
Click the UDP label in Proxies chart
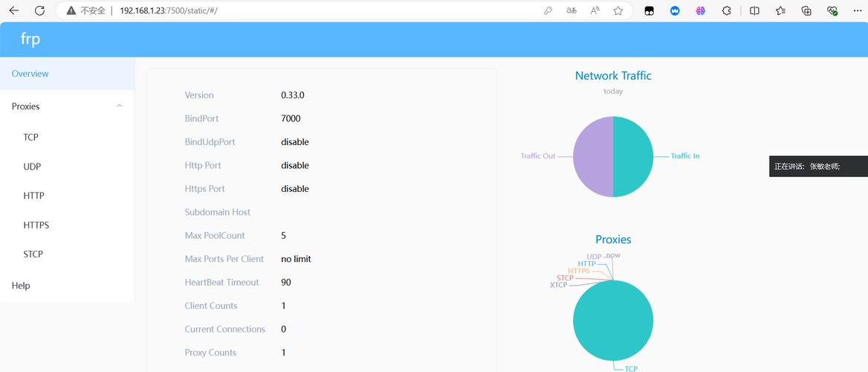click(x=594, y=257)
